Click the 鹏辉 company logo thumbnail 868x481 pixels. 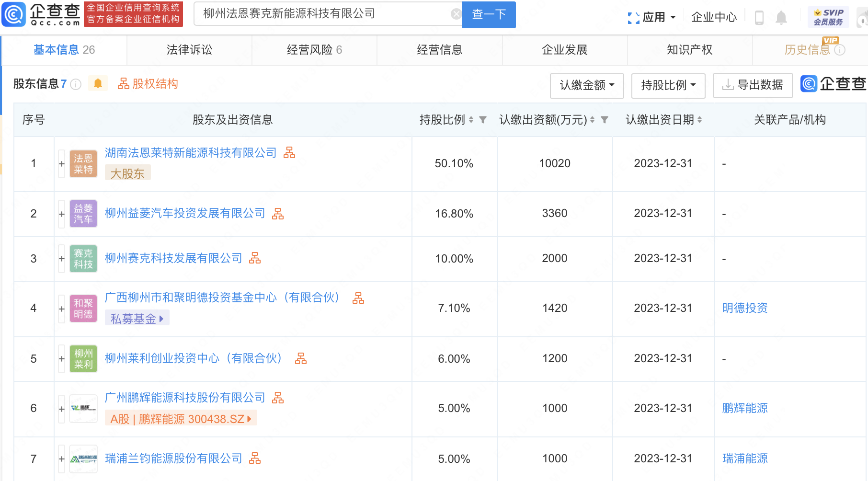pos(83,408)
